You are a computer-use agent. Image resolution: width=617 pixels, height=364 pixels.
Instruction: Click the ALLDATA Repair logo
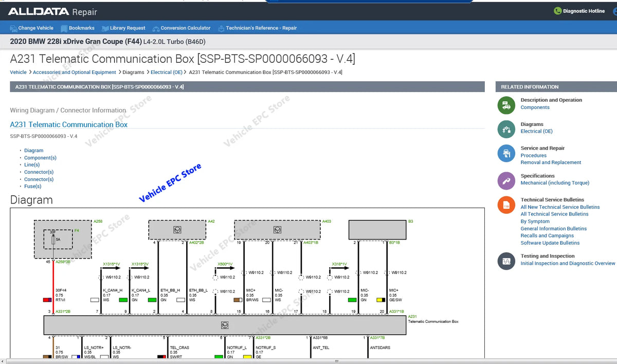click(x=52, y=11)
